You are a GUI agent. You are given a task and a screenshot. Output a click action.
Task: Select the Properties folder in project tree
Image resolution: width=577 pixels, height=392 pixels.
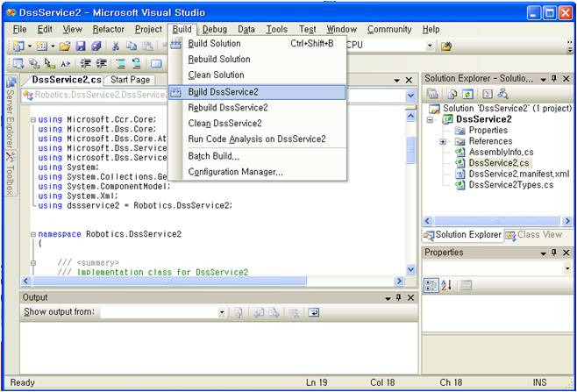pos(488,131)
